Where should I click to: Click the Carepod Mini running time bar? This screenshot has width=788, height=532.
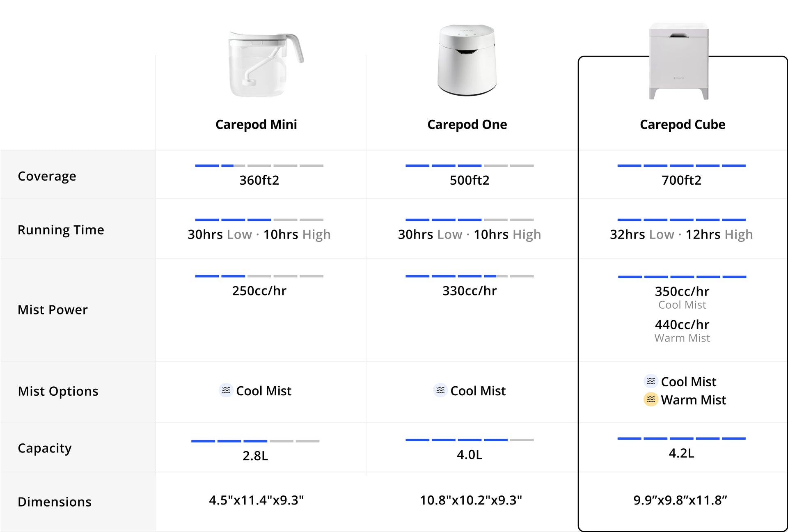(x=259, y=220)
